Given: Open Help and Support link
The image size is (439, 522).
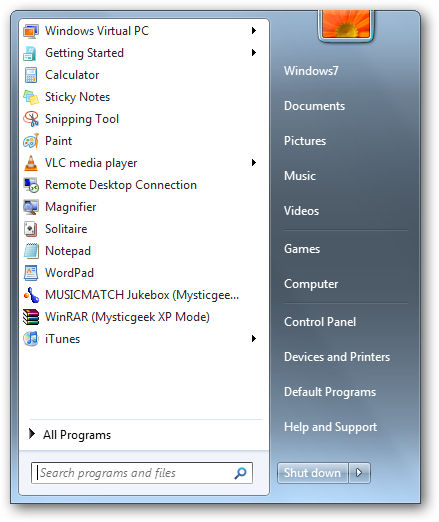Looking at the screenshot, I should (330, 427).
